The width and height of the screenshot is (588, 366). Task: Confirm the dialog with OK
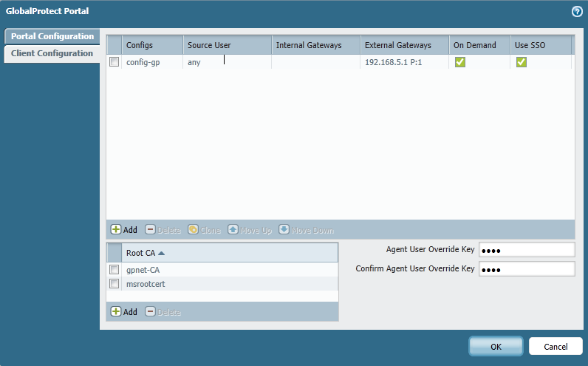click(x=496, y=346)
